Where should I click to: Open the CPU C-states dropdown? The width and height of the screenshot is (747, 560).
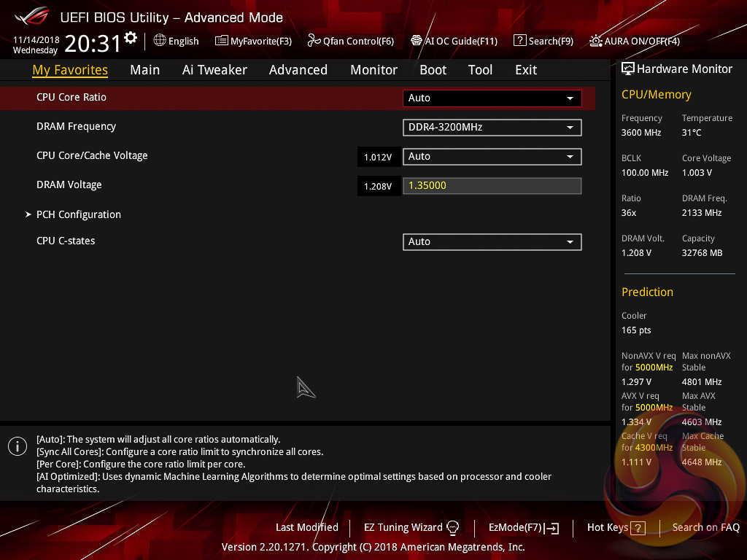pyautogui.click(x=492, y=241)
